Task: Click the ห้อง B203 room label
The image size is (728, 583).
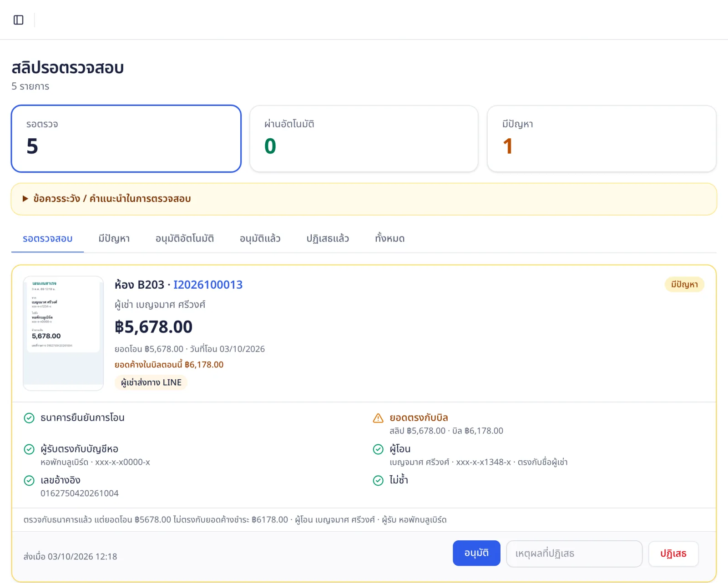Action: pos(139,285)
